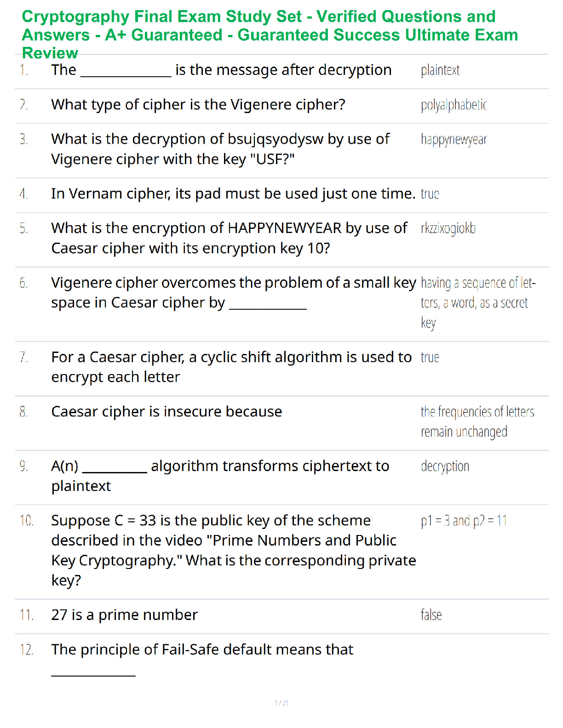Viewport: 563px width, 728px height.
Task: Click the answer about sequence of letters key
Action: click(x=478, y=303)
